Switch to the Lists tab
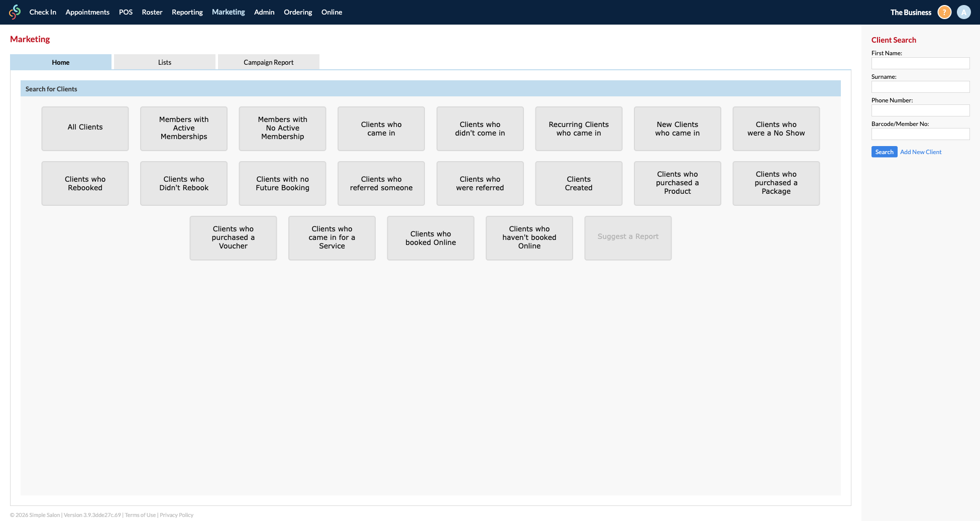The height and width of the screenshot is (521, 980). click(164, 62)
